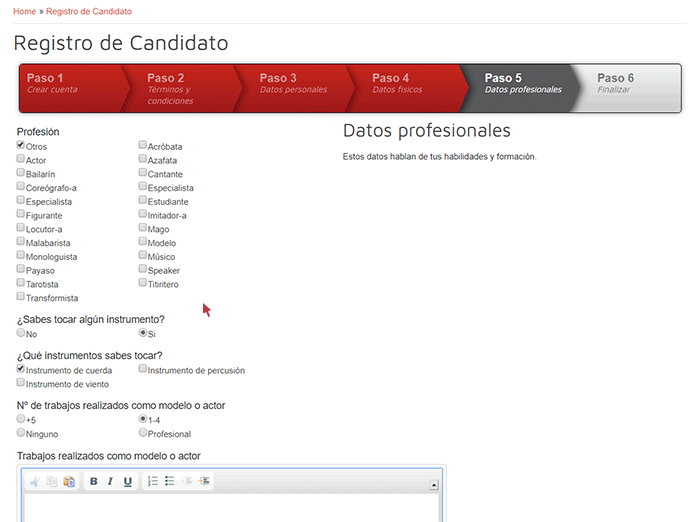Collapse the editor toolbar with arrow button

(434, 485)
